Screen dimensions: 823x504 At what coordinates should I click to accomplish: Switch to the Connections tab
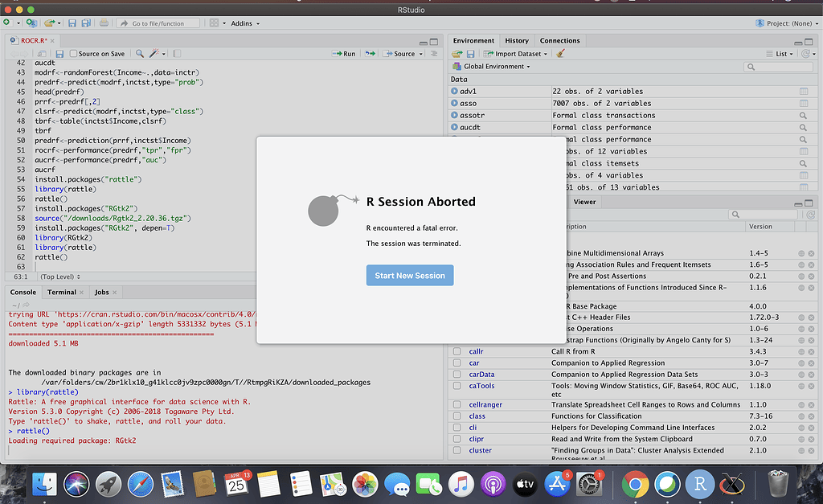click(x=559, y=40)
